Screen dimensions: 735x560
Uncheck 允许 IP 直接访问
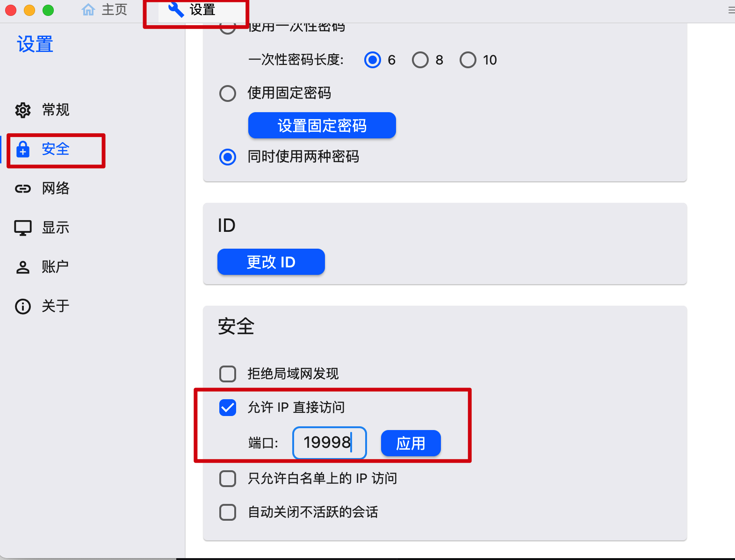(x=228, y=408)
